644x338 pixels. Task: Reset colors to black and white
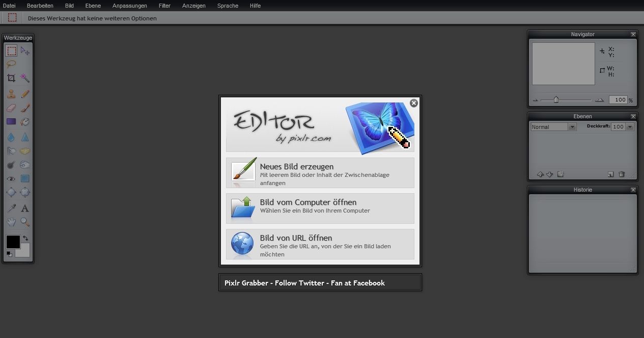coord(9,254)
